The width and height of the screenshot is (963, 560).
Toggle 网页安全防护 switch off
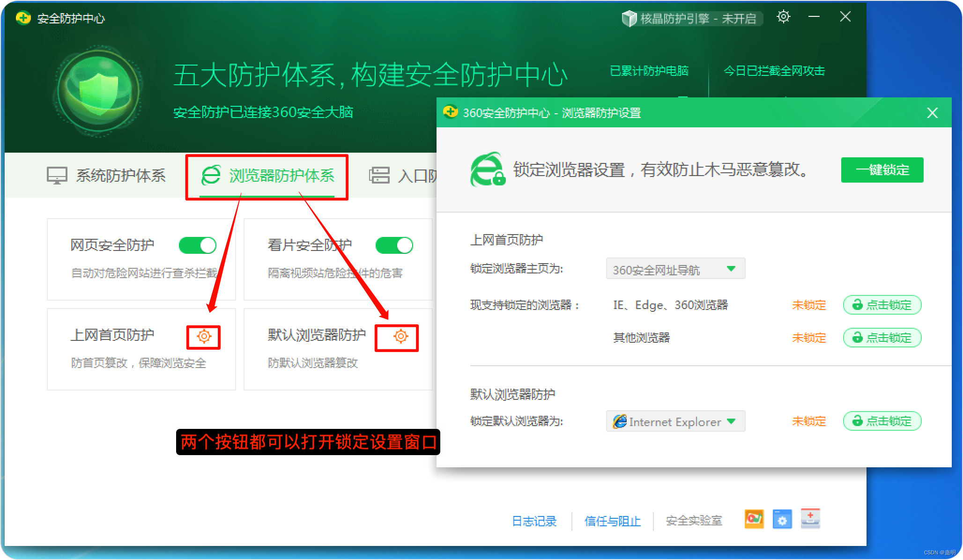pos(197,245)
